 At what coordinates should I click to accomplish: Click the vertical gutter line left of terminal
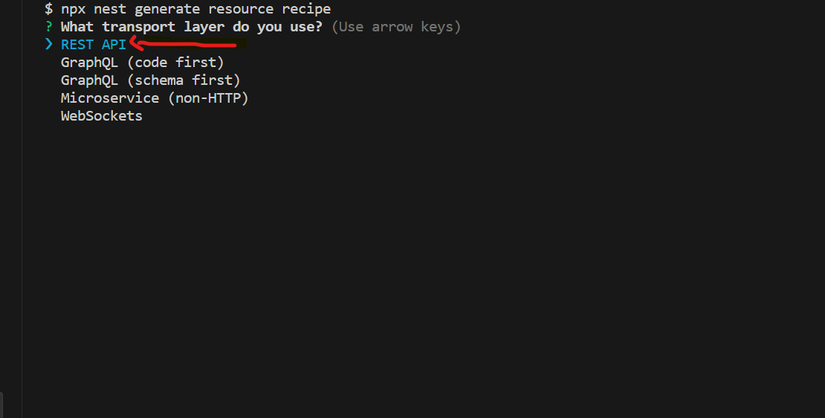(22, 209)
